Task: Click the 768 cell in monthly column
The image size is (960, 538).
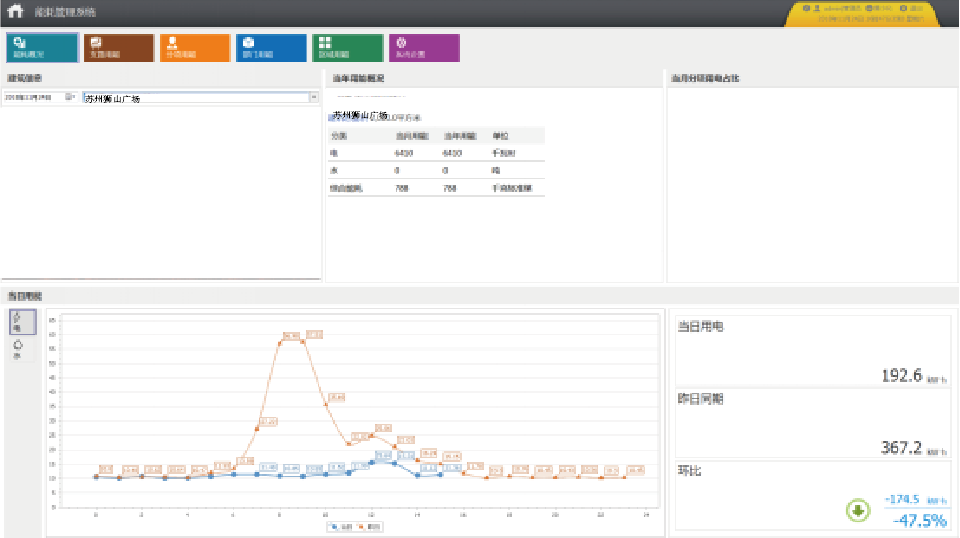Action: 402,189
